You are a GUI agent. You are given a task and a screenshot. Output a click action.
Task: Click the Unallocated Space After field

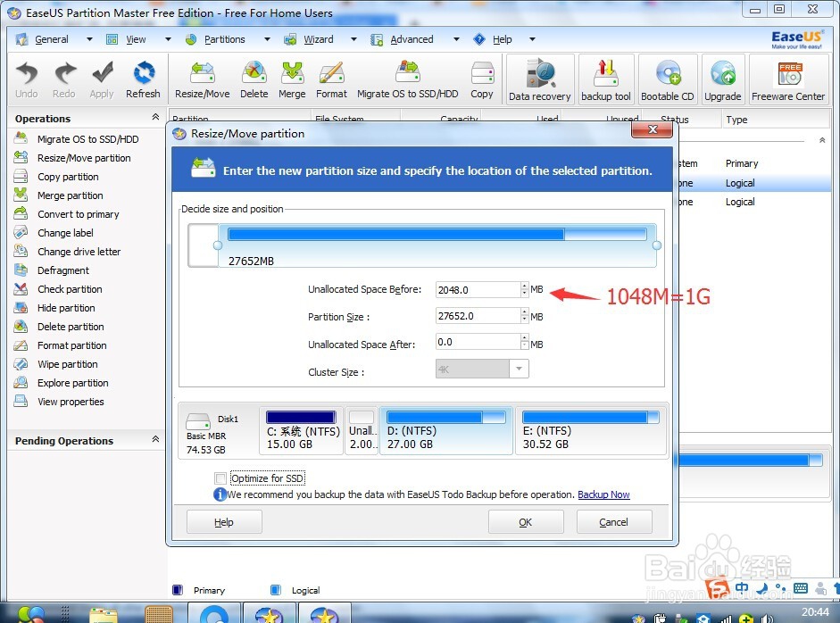[478, 342]
